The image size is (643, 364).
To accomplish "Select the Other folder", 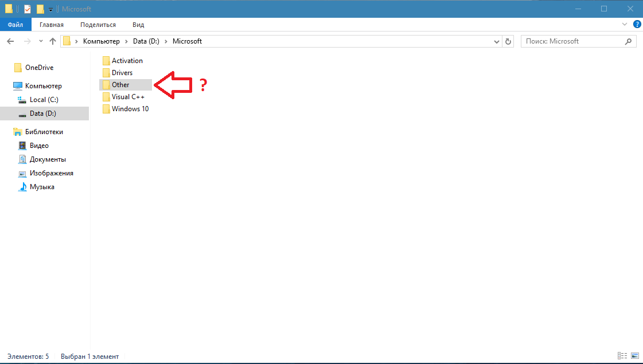I will click(126, 85).
